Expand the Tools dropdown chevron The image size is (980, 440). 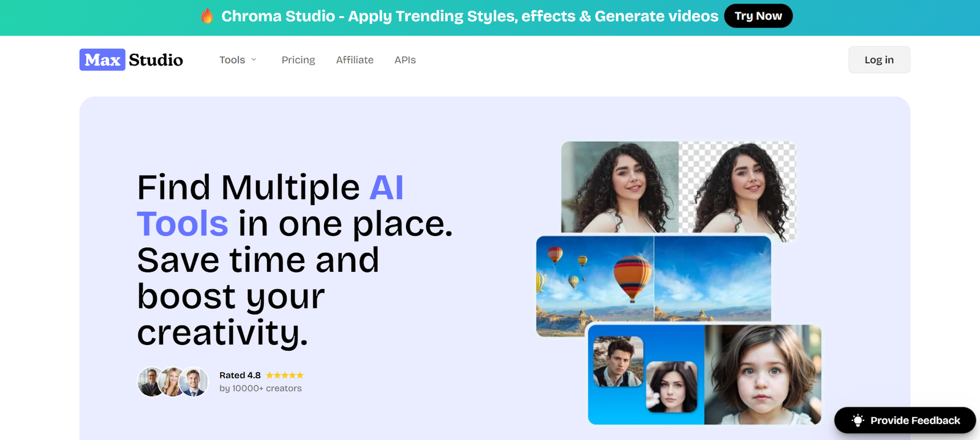254,60
